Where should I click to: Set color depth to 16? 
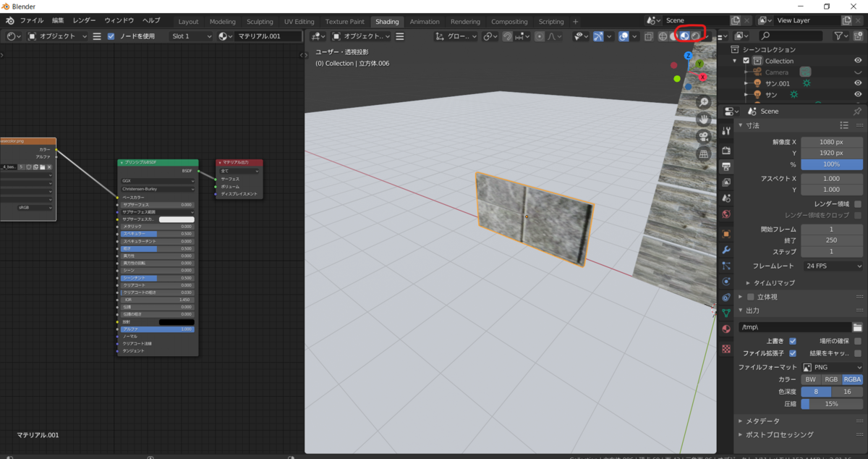(848, 392)
